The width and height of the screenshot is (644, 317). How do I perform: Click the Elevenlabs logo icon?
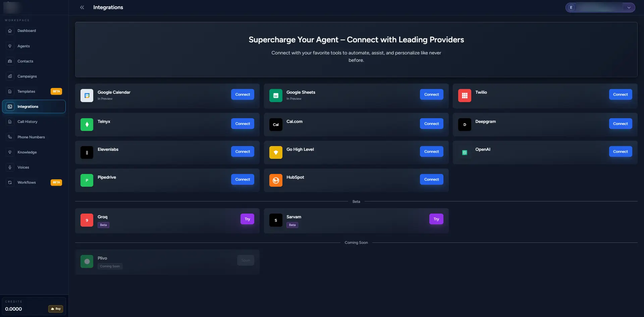click(x=87, y=152)
